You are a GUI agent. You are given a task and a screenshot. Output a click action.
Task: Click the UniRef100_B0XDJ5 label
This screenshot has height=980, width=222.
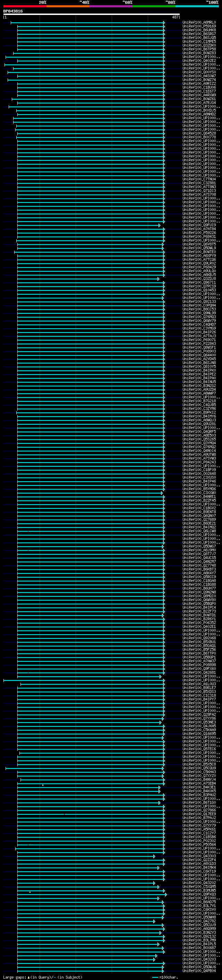tap(199, 110)
